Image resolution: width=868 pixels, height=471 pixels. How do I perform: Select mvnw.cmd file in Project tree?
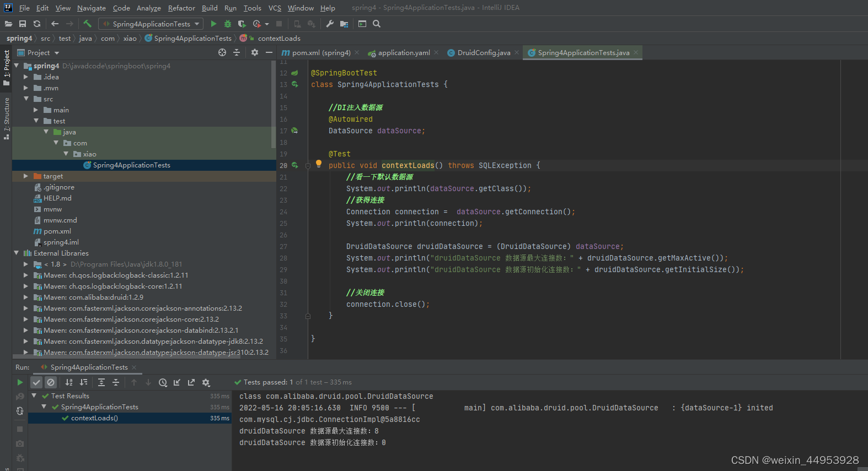60,220
